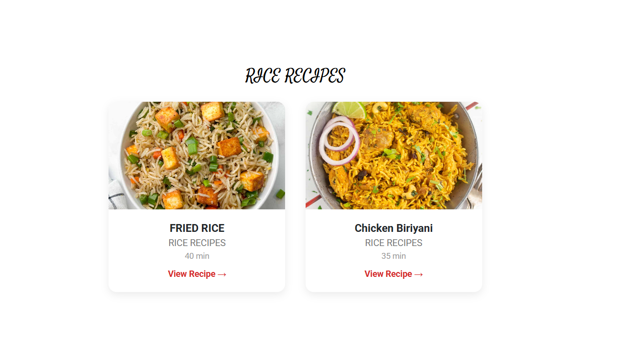Click the RICE RECIPES label under Fried Rice
Image resolution: width=644 pixels, height=339 pixels.
coord(197,243)
